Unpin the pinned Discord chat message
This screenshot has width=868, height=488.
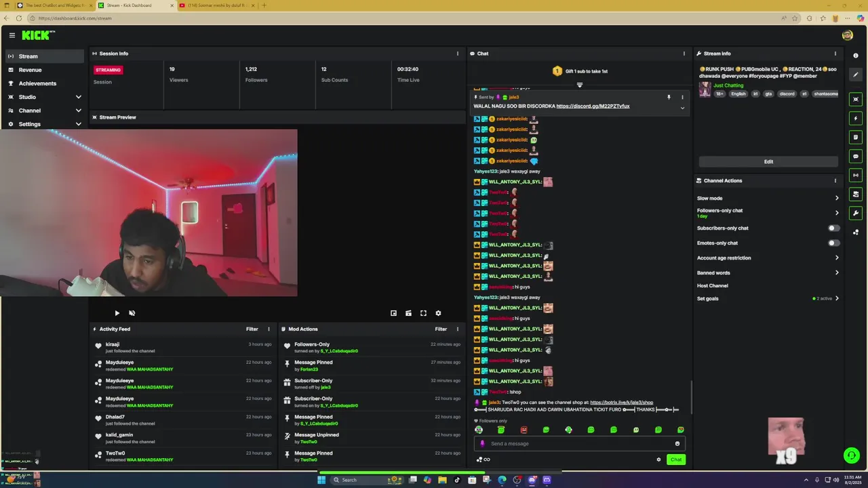669,98
